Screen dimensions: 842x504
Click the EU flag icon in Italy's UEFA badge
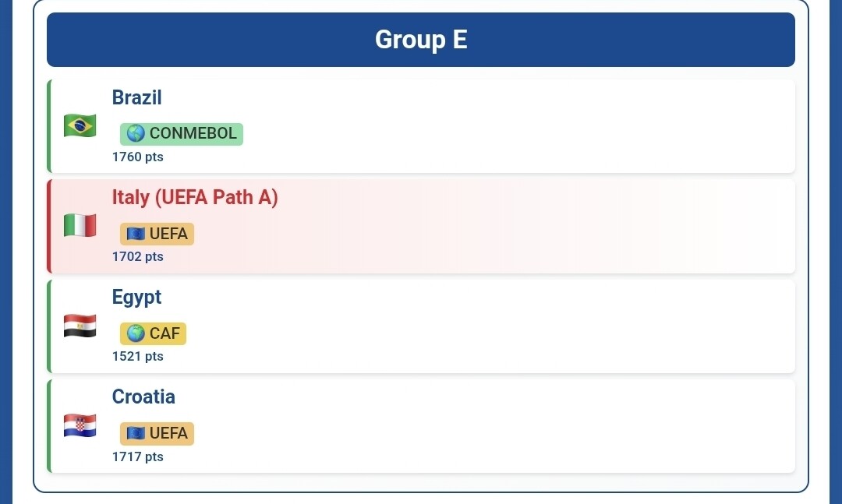[x=136, y=234]
